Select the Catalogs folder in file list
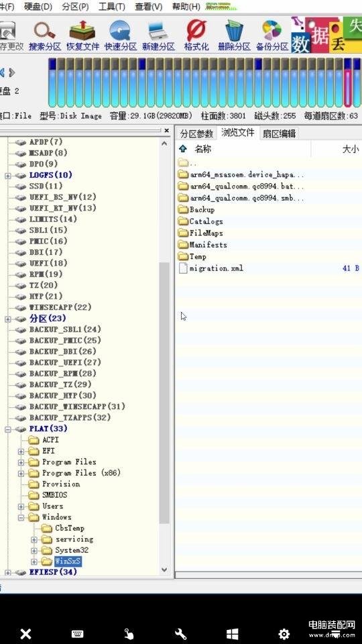Image resolution: width=362 pixels, height=644 pixels. 201,221
